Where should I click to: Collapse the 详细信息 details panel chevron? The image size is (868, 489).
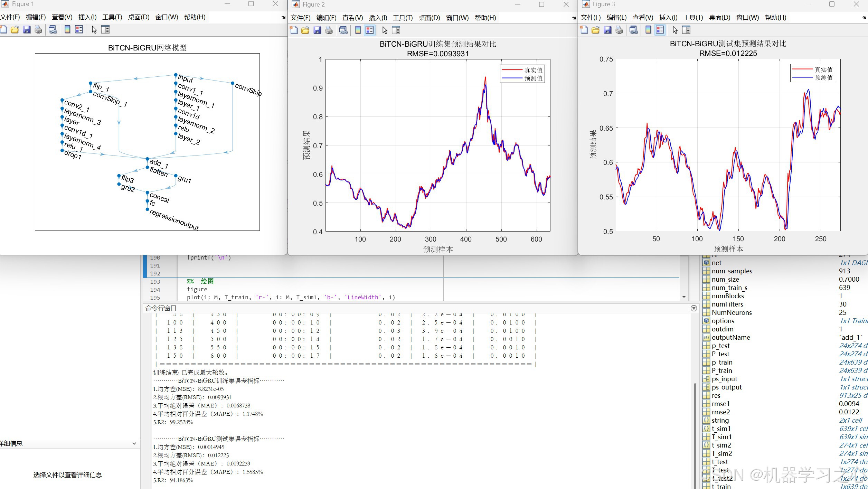pyautogui.click(x=134, y=443)
